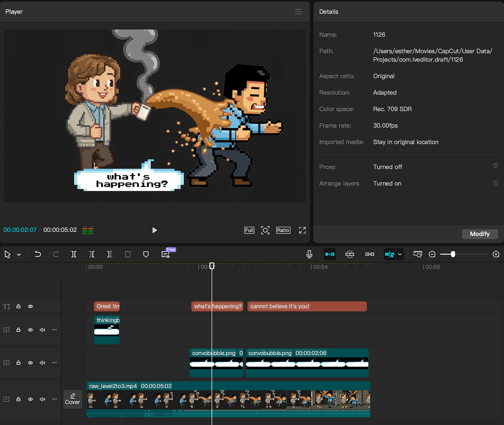Open more options on thinkingbubble track
This screenshot has height=425, width=504.
click(x=54, y=330)
